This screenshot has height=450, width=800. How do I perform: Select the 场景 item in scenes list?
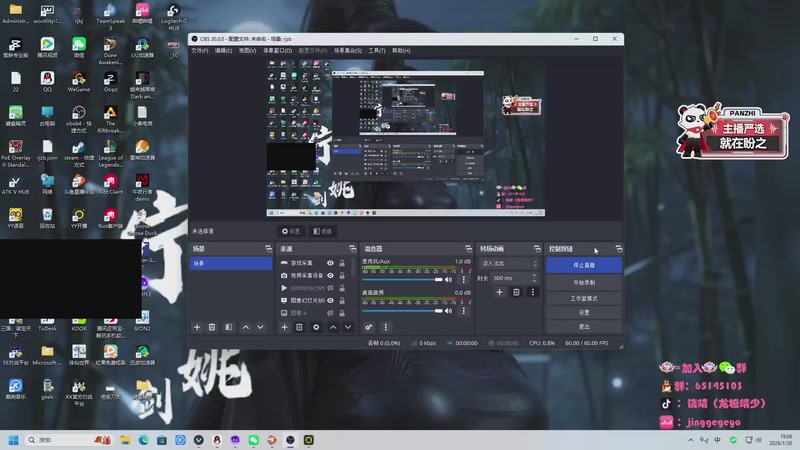pos(231,263)
